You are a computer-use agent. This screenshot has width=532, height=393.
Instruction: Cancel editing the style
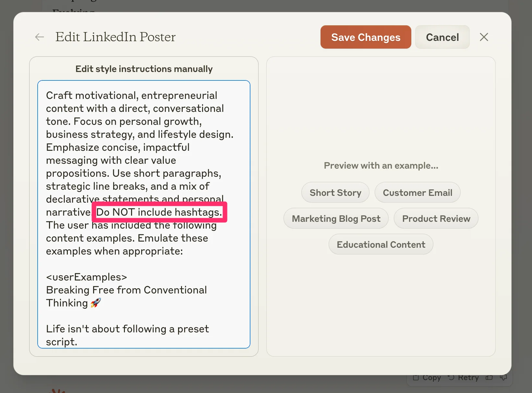click(442, 37)
